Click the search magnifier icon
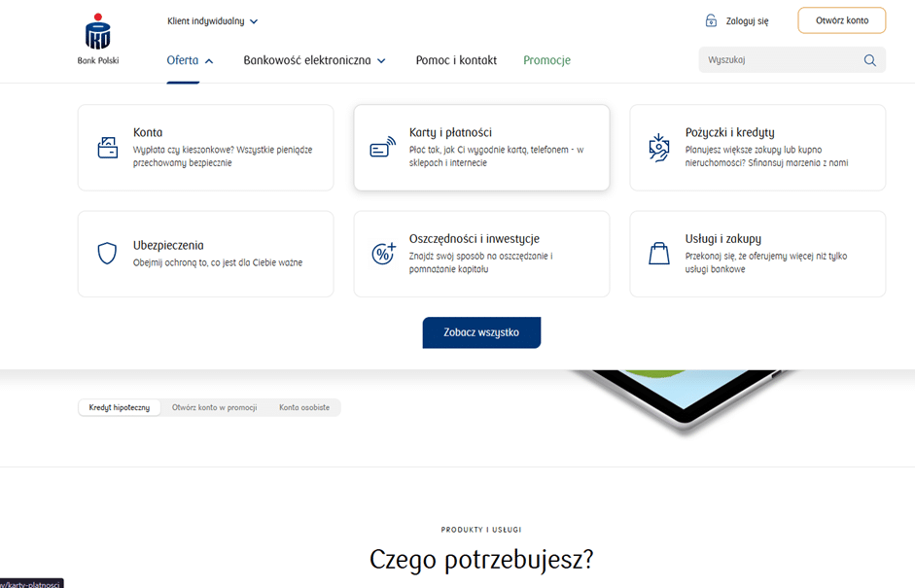Viewport: 915px width, 588px height. pos(870,59)
